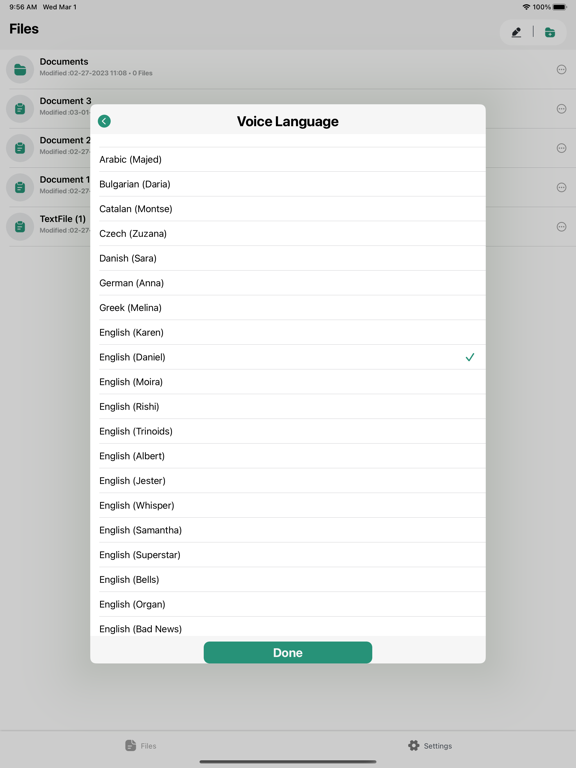The width and height of the screenshot is (576, 768).
Task: Open more options for Documents folder
Action: coord(561,70)
